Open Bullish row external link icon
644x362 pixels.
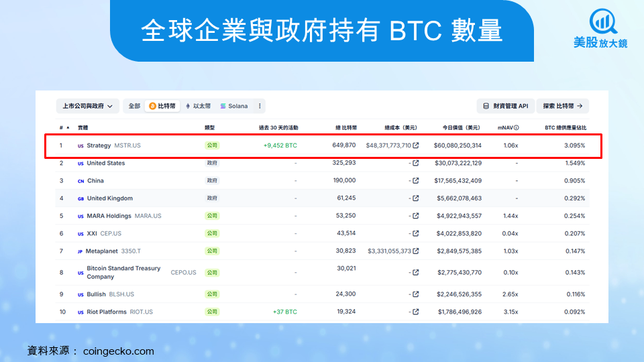coord(416,294)
